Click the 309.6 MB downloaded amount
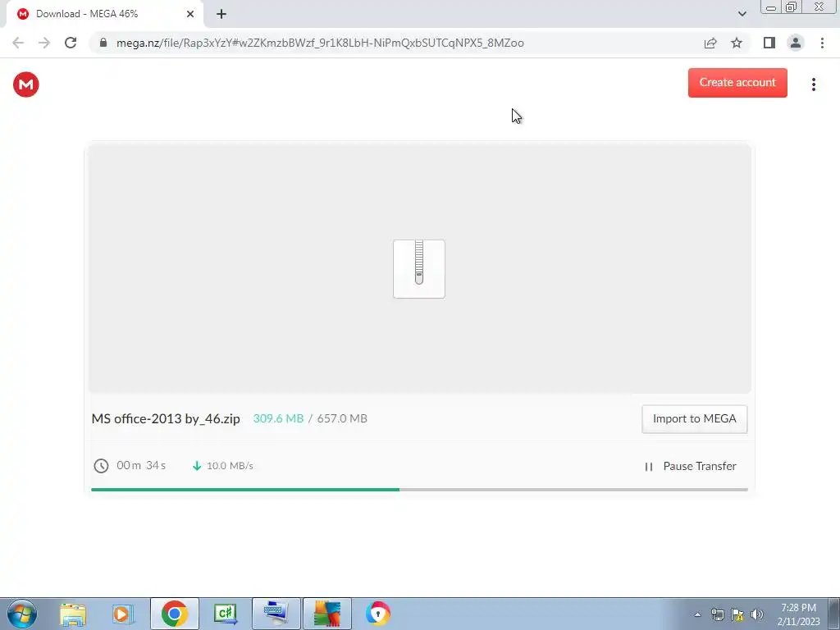840x630 pixels. point(278,418)
